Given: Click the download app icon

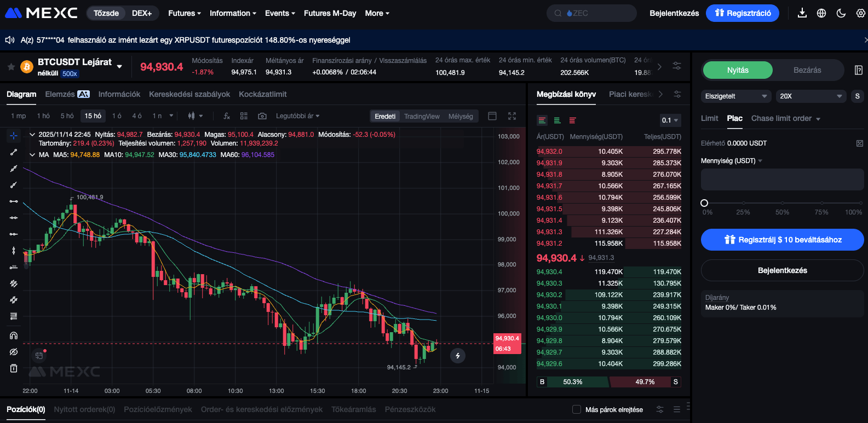Looking at the screenshot, I should (802, 13).
